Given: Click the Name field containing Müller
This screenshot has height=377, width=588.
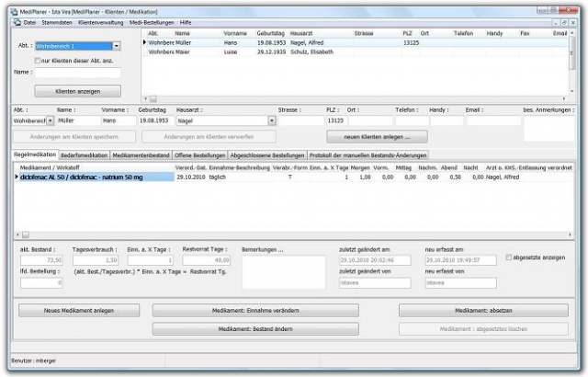Looking at the screenshot, I should [x=77, y=120].
